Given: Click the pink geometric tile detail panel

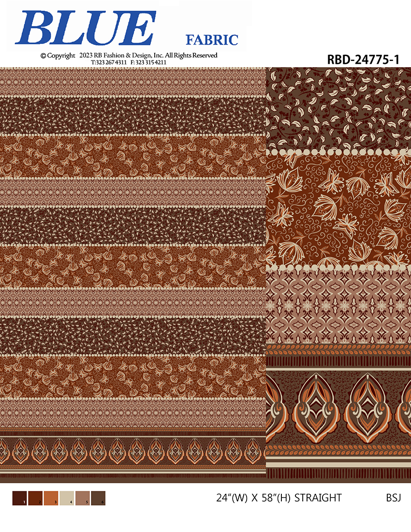Looking at the screenshot, I should [x=338, y=307].
